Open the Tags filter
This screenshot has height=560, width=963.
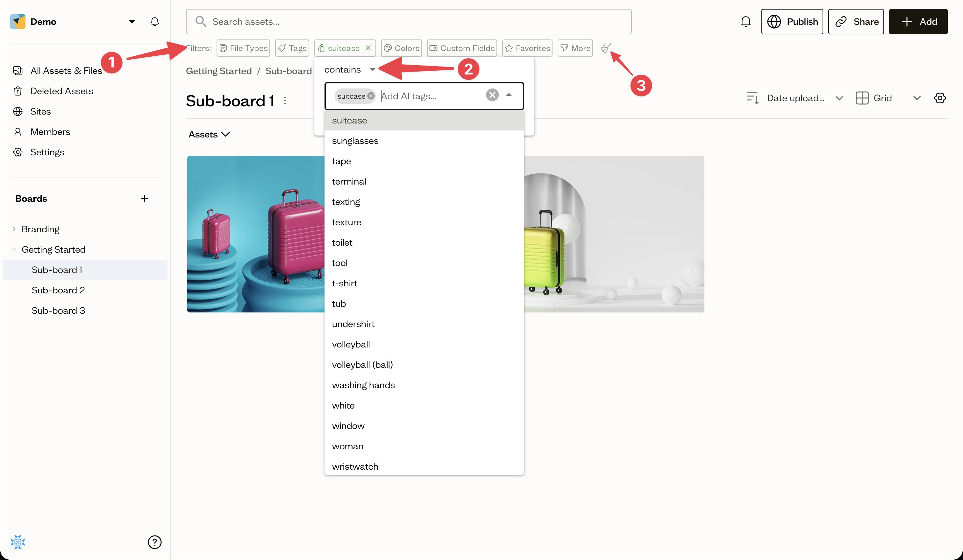[292, 48]
